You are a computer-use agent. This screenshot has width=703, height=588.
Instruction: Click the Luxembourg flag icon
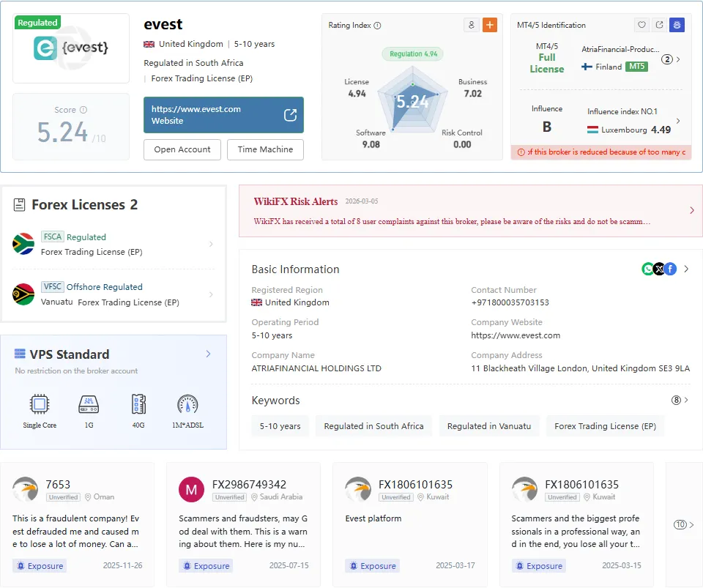592,130
